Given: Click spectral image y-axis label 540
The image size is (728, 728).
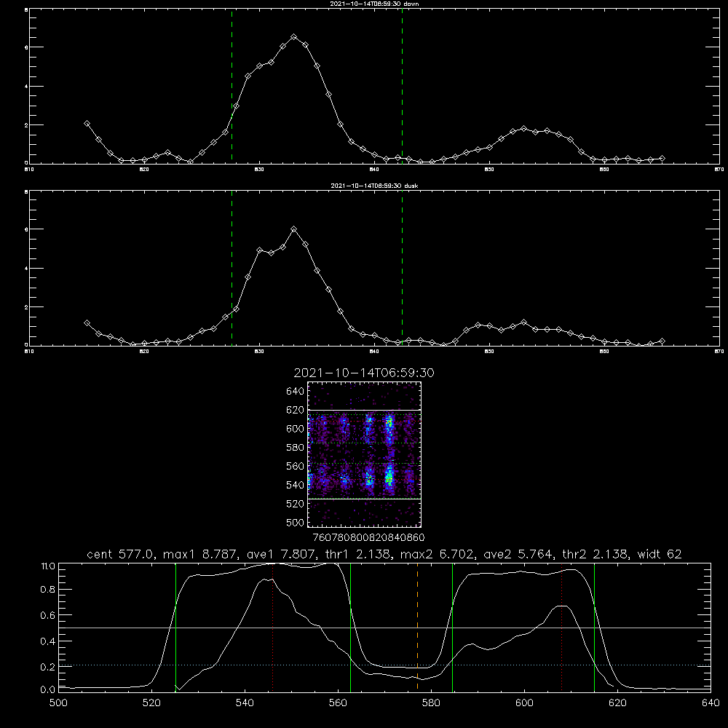Looking at the screenshot, I should tap(295, 485).
